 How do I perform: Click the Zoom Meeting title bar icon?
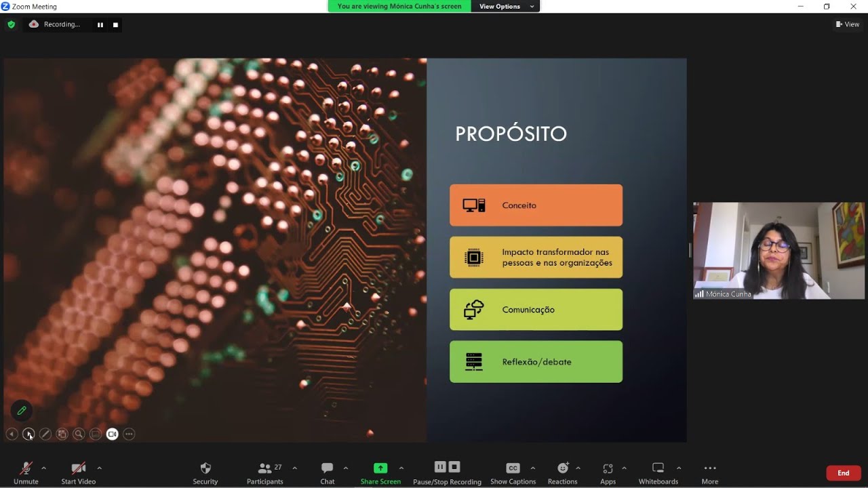[x=5, y=6]
